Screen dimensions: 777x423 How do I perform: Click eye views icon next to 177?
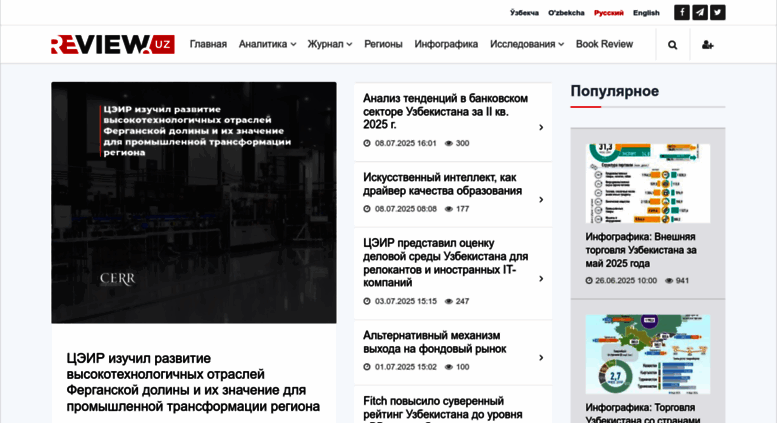tap(448, 209)
